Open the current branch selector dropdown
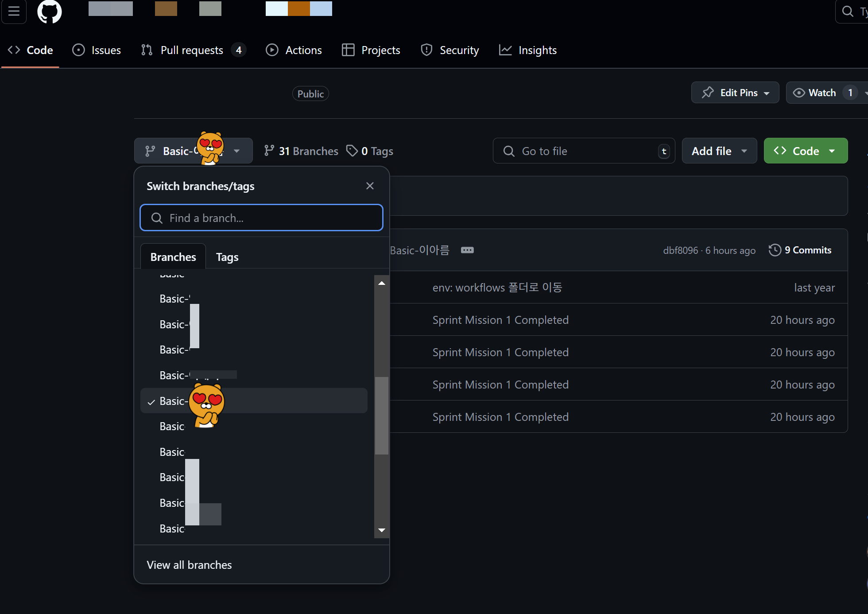The height and width of the screenshot is (614, 868). [194, 151]
